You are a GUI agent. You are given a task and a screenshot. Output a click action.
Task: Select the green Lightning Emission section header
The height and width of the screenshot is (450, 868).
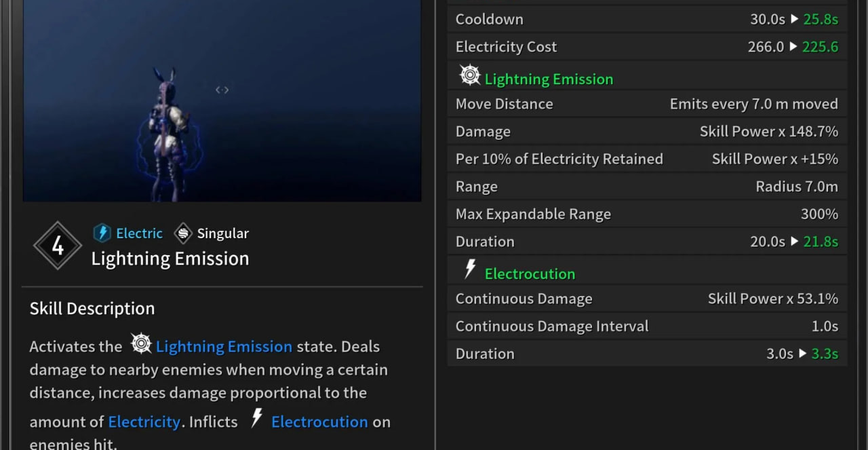[x=549, y=79]
